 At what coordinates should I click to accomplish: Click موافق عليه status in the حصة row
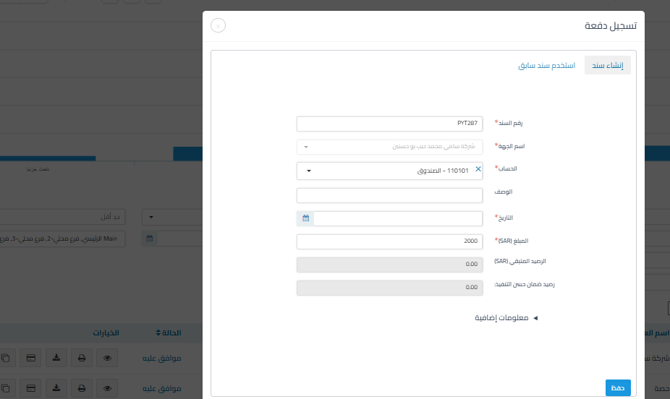coord(162,388)
